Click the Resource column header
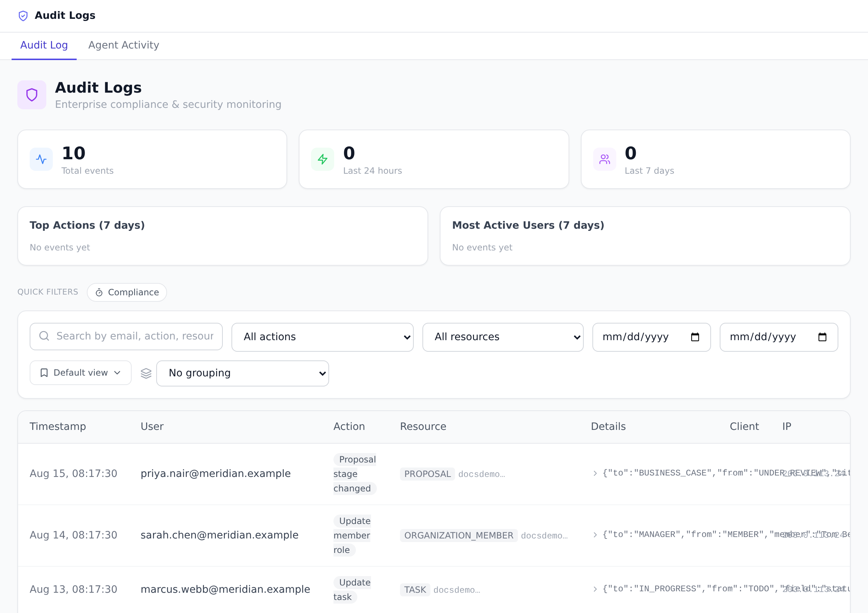This screenshot has height=613, width=868. (x=423, y=427)
